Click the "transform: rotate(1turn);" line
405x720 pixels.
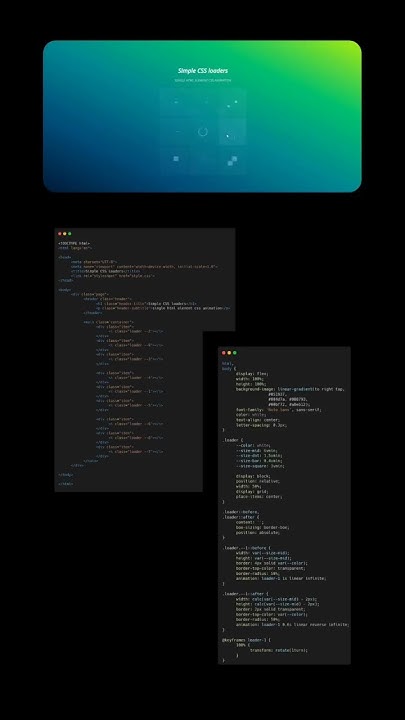(279, 650)
